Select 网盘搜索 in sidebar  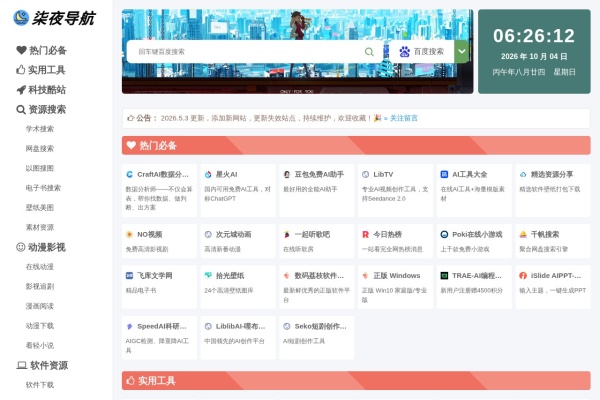40,149
